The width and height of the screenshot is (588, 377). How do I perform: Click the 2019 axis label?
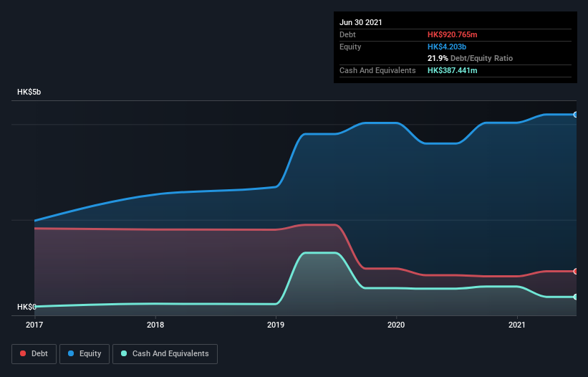[276, 325]
